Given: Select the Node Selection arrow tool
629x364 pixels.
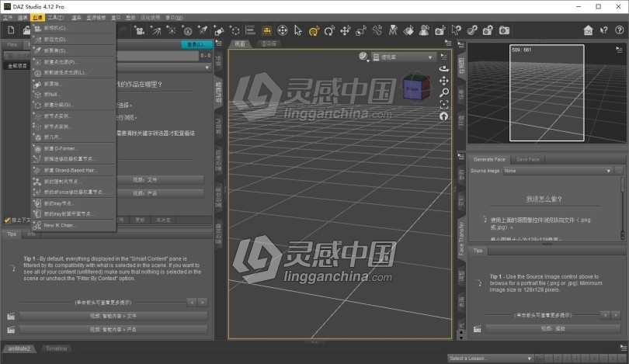Looking at the screenshot, I should [297, 30].
